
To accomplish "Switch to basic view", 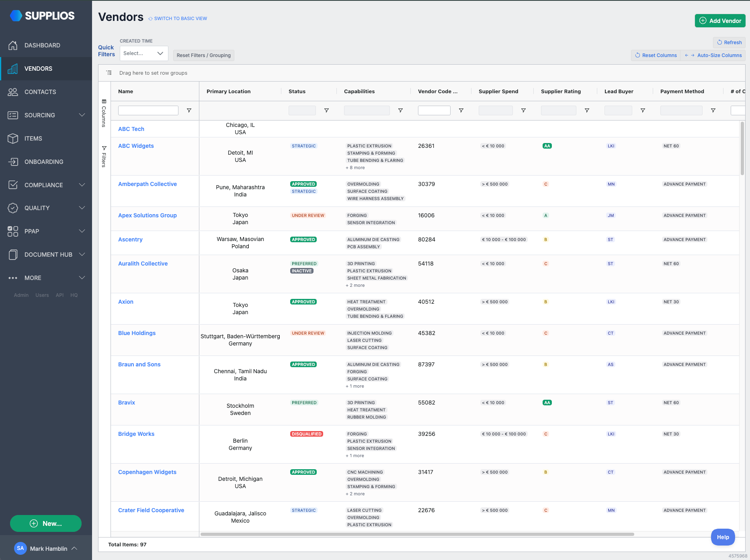I will click(x=178, y=18).
